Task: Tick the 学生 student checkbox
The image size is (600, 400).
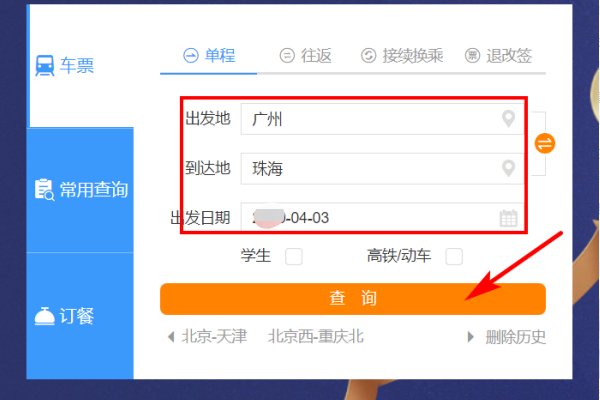Action: pos(293,256)
